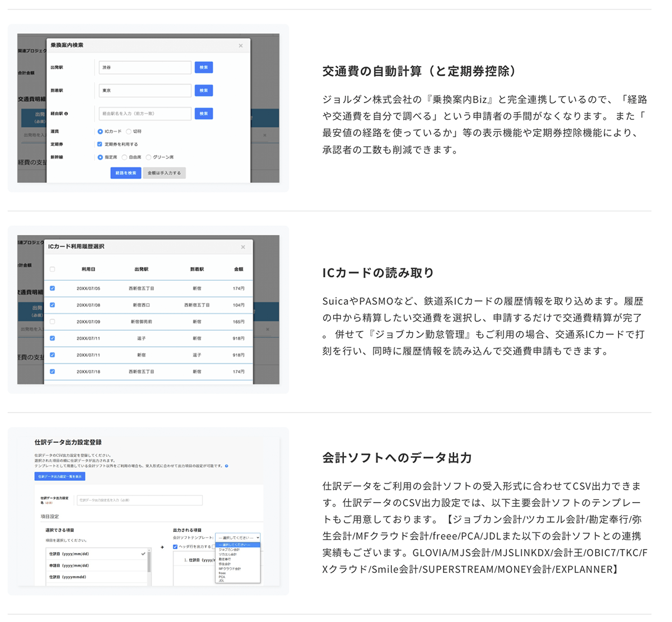Click the checkmark on 仕訳日 (yyyy/mm/dd)
This screenshot has width=672, height=622.
tap(143, 554)
